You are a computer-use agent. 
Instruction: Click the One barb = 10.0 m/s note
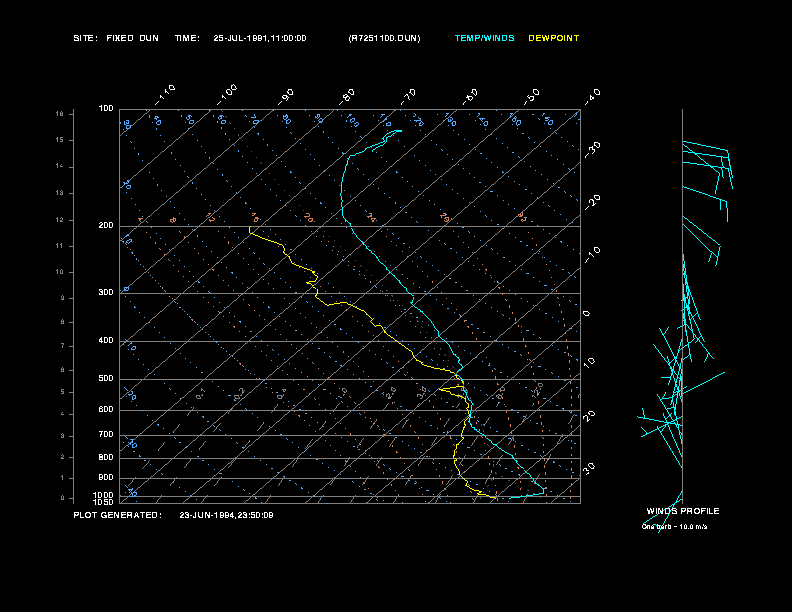coord(674,527)
